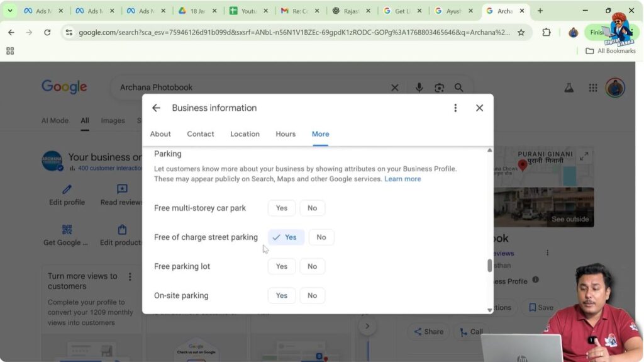This screenshot has height=362, width=644.
Task: Expand the map with the expand icon
Action: coord(584,156)
